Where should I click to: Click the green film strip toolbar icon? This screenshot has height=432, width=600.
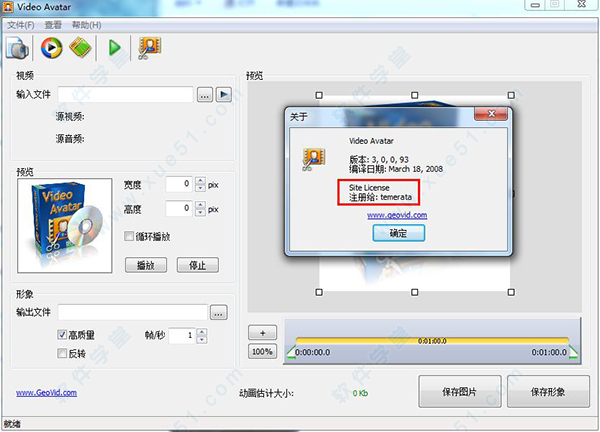coord(80,48)
